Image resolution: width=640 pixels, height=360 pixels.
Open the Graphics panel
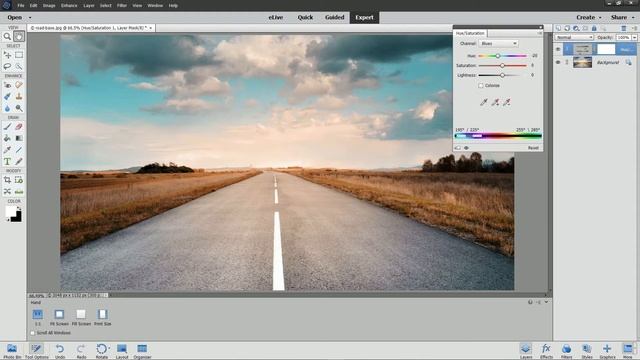607,351
